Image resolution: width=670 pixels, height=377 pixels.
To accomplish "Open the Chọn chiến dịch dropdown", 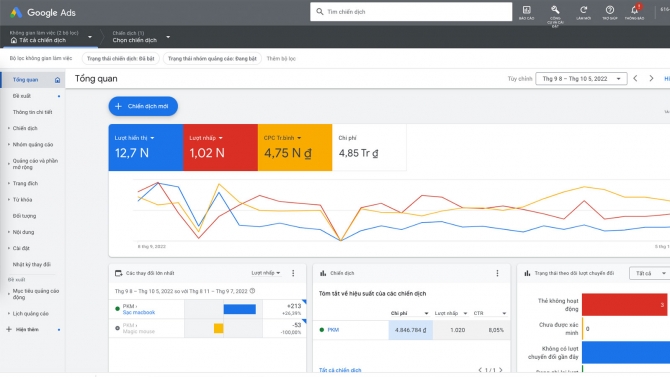I will (168, 37).
